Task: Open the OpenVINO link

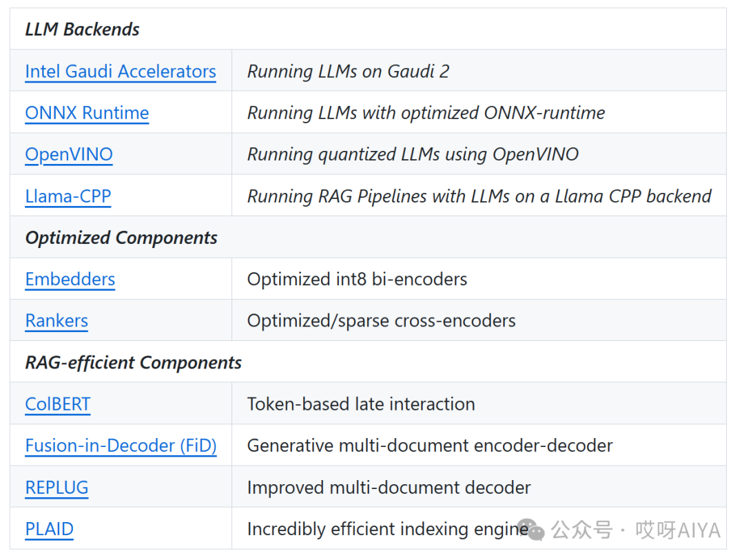Action: pos(69,154)
